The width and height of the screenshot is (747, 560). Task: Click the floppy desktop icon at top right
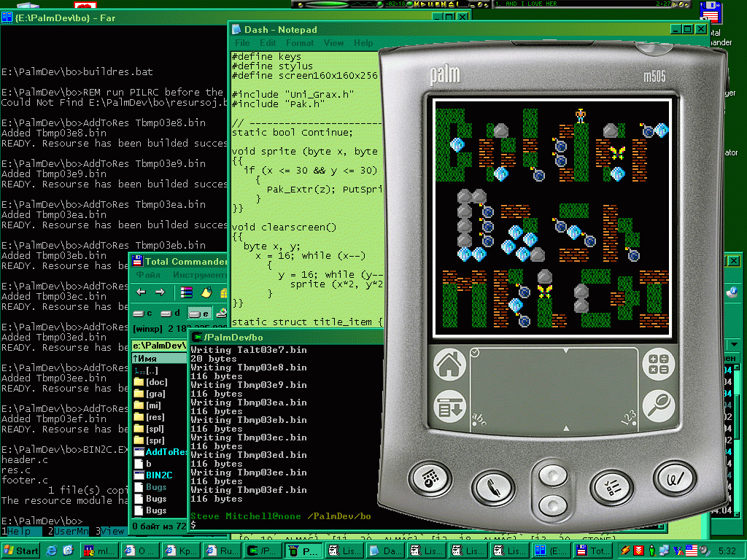tap(711, 13)
